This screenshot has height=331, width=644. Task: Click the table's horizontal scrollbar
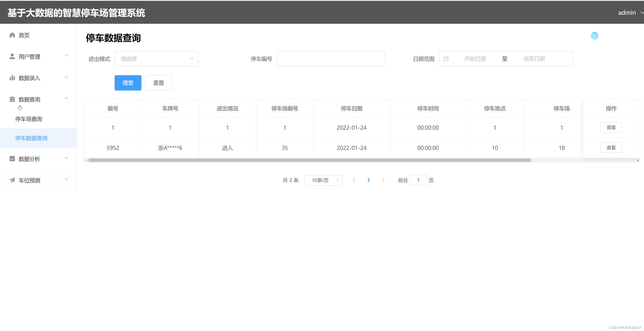[310, 160]
